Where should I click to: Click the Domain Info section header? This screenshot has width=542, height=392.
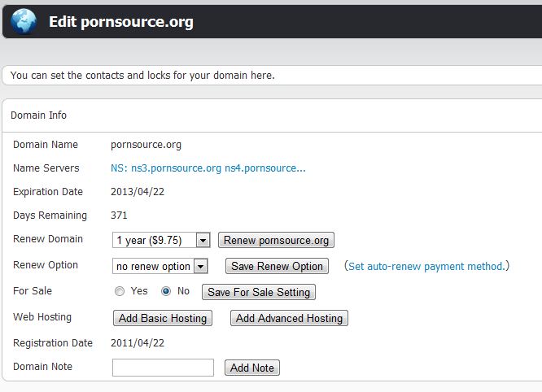click(38, 115)
